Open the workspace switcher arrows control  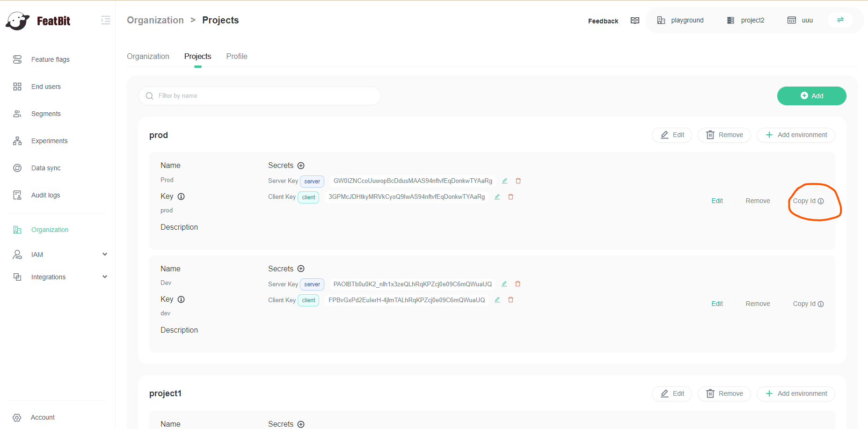[840, 20]
